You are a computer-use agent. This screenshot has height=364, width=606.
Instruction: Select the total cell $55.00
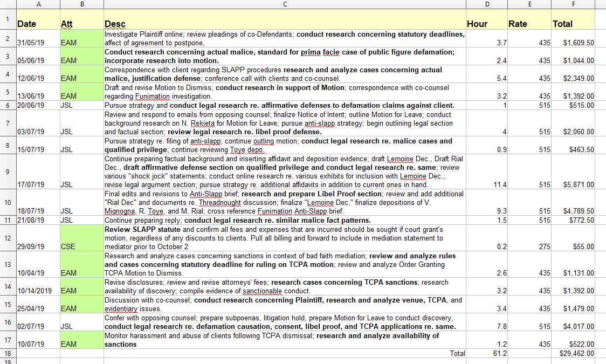click(x=573, y=238)
